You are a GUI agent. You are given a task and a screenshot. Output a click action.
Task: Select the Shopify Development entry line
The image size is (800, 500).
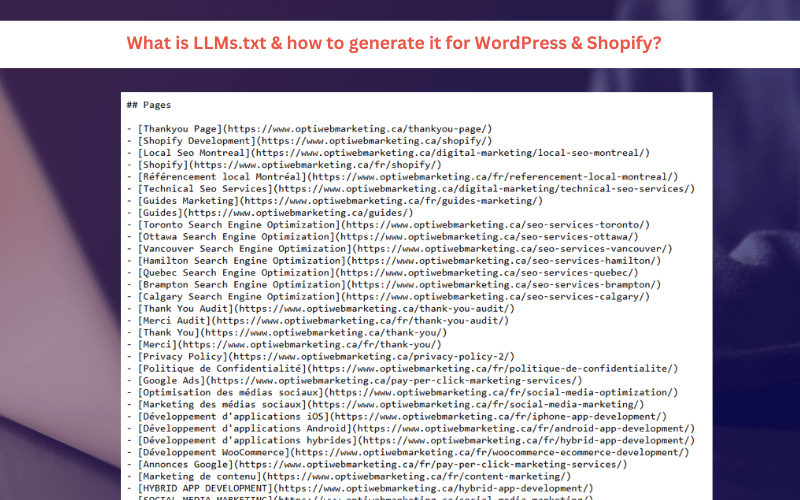(x=310, y=141)
